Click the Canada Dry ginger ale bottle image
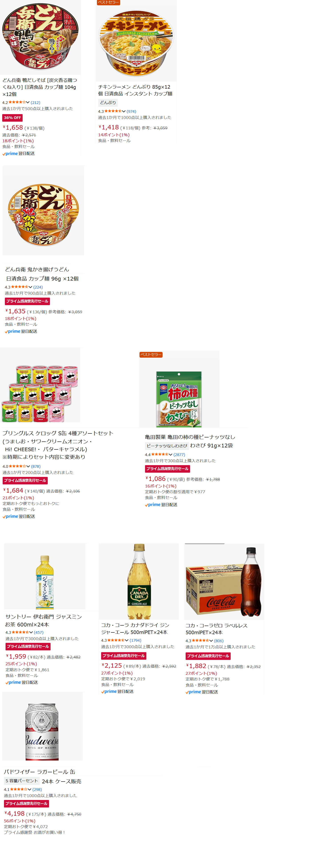 tap(139, 581)
